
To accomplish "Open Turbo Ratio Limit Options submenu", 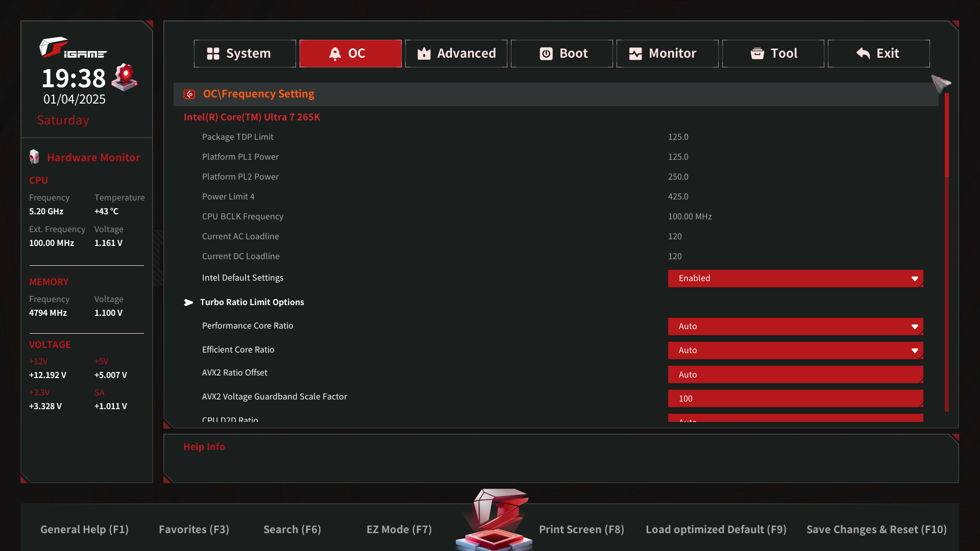I will [x=252, y=302].
